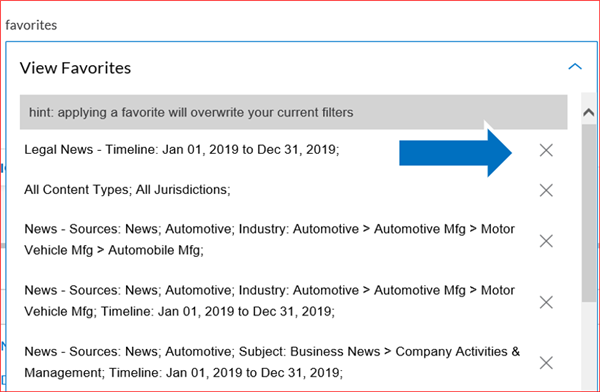Click the favorites label above panel
This screenshot has height=392, width=600.
point(31,25)
